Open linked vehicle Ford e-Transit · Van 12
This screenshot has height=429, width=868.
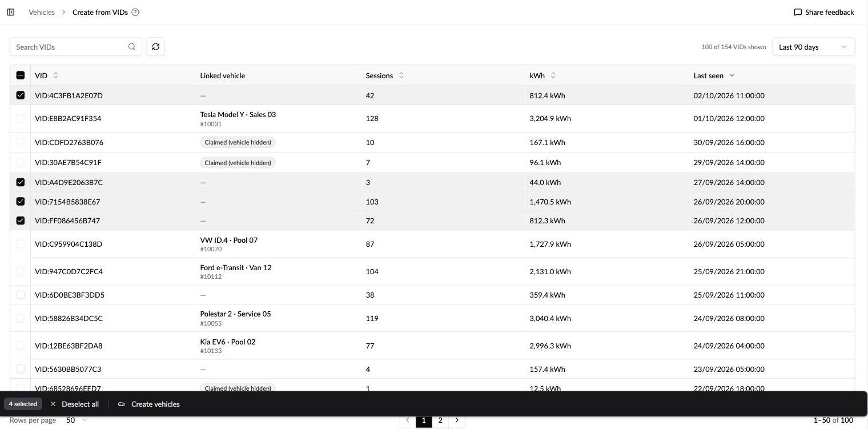click(x=236, y=267)
